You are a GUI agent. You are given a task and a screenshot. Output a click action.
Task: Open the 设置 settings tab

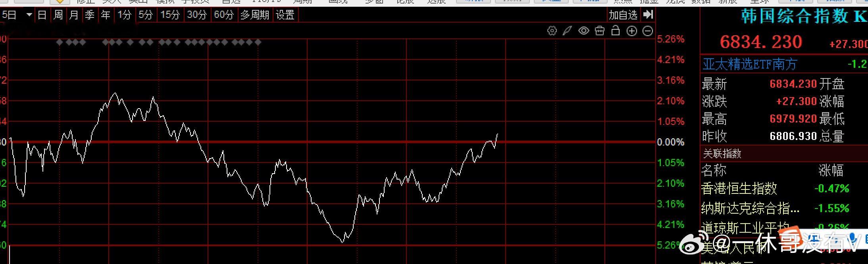285,15
